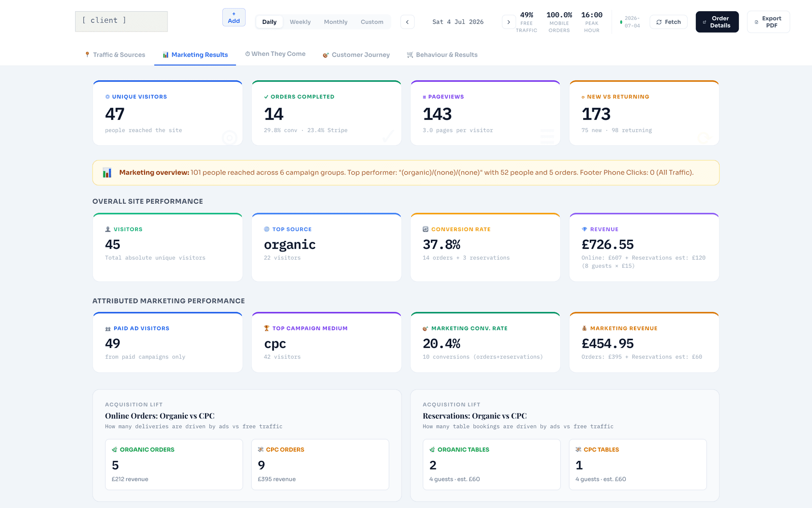Click the Add button

coord(234,17)
